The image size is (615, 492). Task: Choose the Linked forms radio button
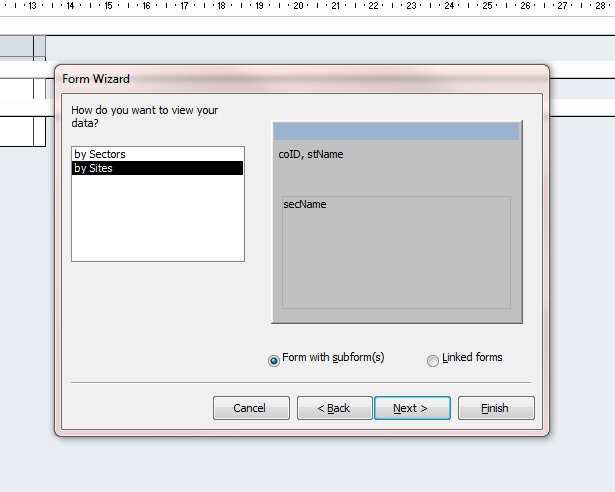(x=433, y=360)
